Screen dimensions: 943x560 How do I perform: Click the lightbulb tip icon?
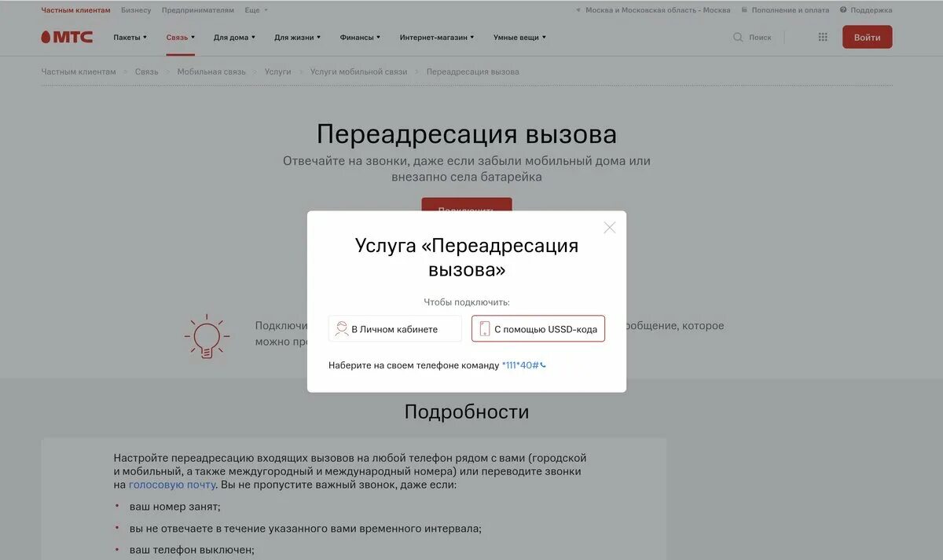207,337
